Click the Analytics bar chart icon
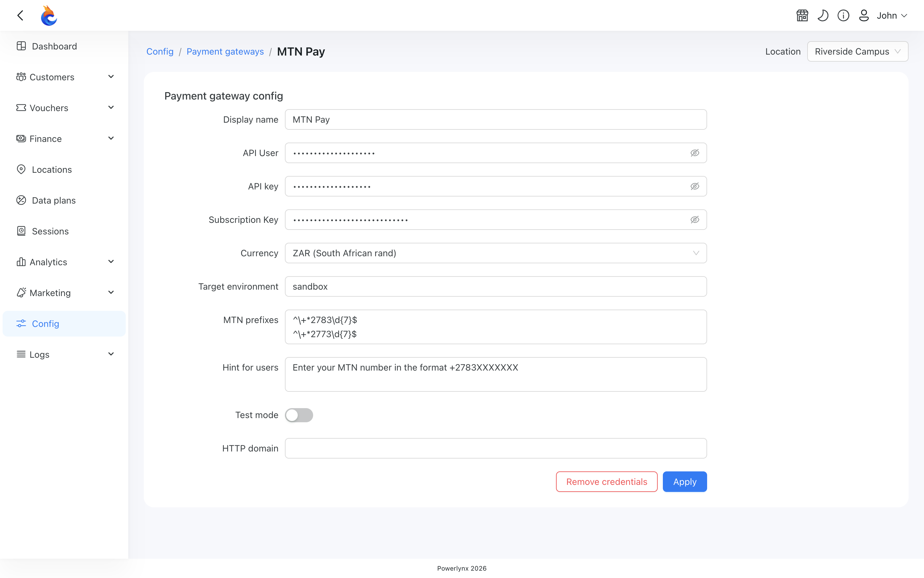 21,262
